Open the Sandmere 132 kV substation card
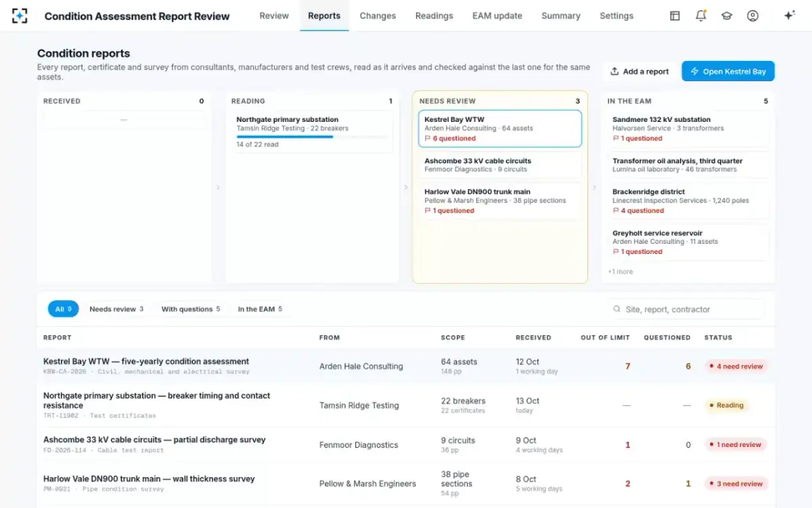 click(x=688, y=128)
